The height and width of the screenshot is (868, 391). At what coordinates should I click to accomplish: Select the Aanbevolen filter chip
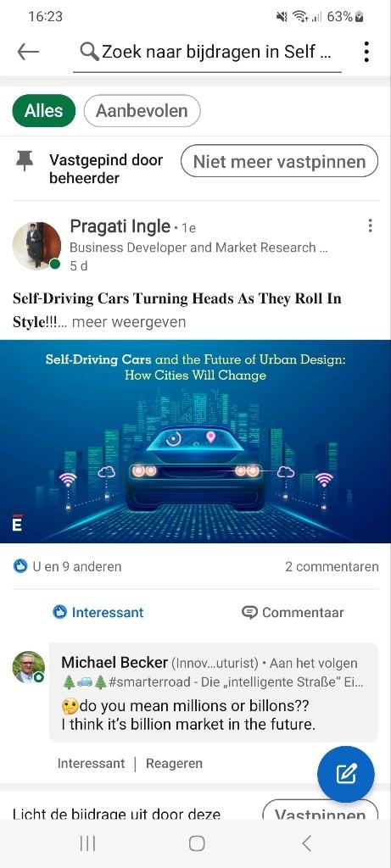point(142,111)
